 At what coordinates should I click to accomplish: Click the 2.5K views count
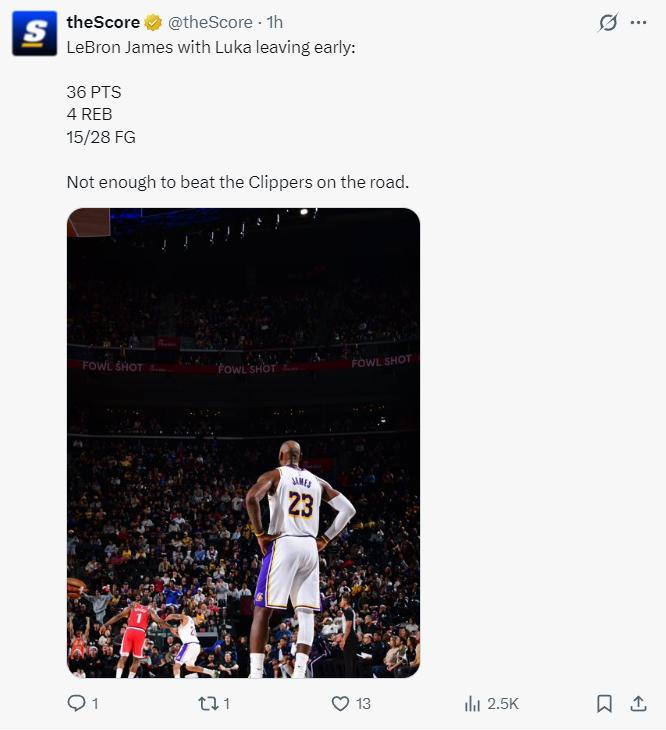point(503,703)
